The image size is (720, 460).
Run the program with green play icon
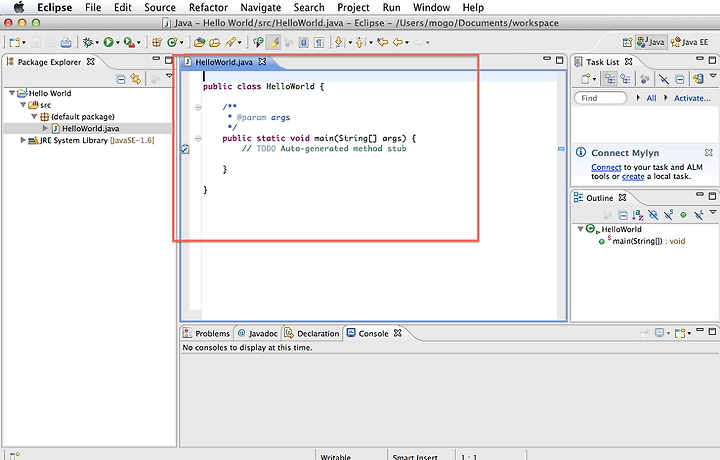click(x=108, y=43)
